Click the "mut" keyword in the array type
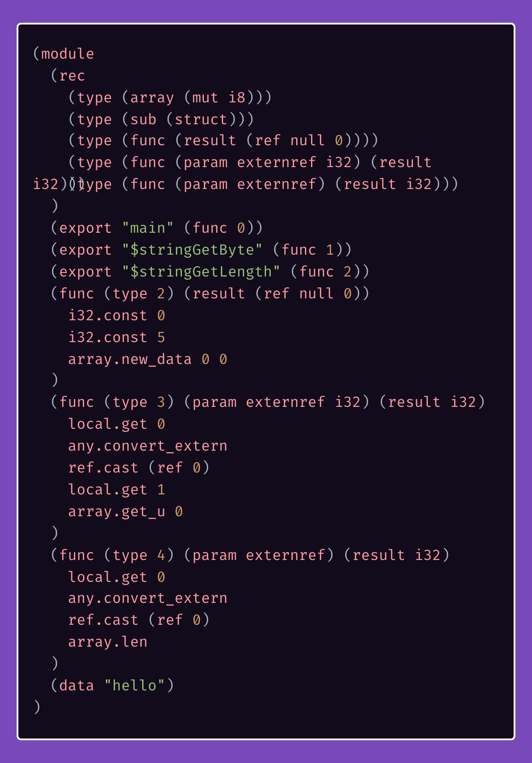The image size is (532, 763). pos(205,98)
